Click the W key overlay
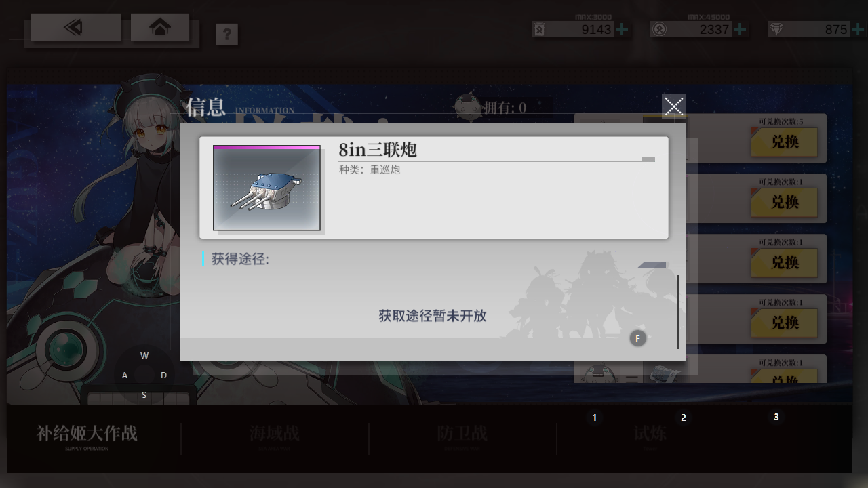 click(144, 355)
